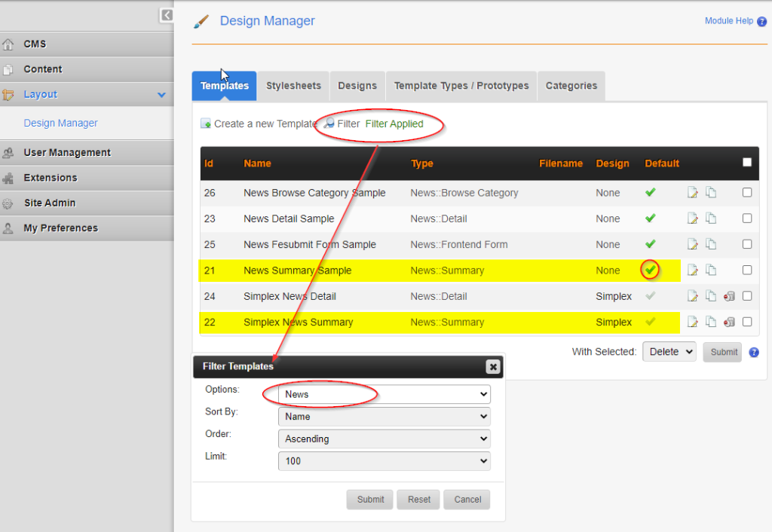Click Reset button in Filter Templates dialog

(x=419, y=500)
